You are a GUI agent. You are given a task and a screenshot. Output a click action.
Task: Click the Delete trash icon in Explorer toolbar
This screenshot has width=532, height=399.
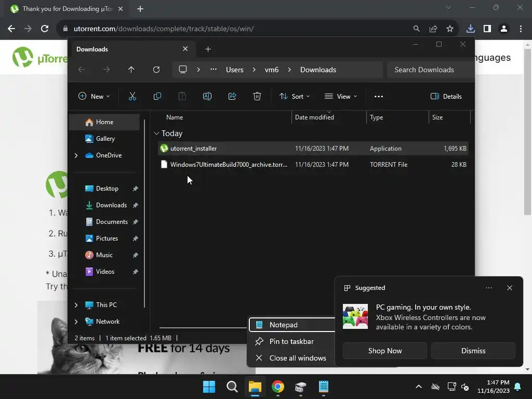(x=257, y=96)
